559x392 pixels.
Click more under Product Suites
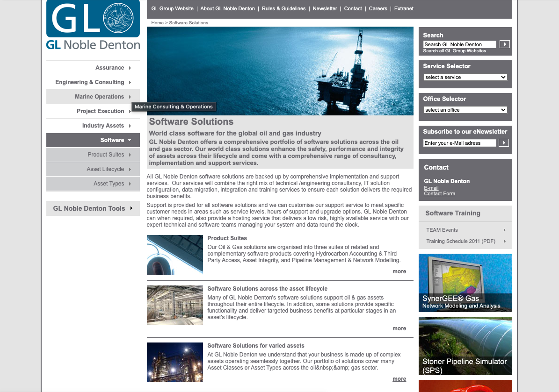(x=399, y=271)
